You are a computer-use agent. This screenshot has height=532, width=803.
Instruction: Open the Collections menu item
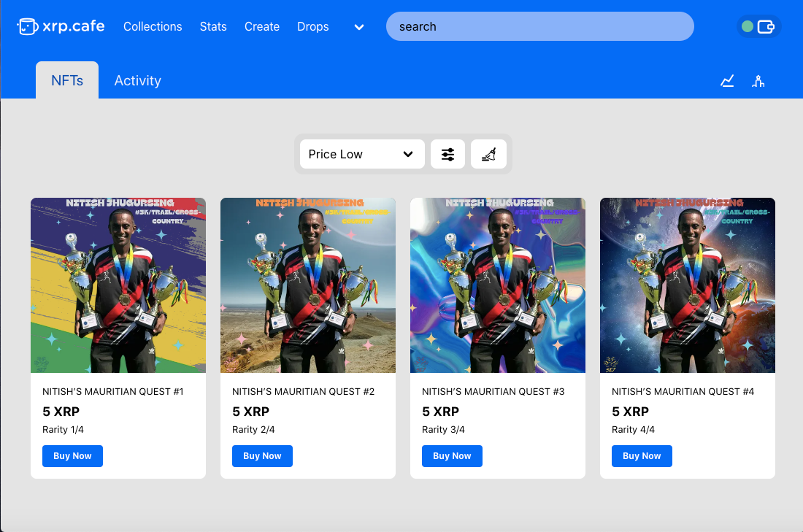[153, 26]
